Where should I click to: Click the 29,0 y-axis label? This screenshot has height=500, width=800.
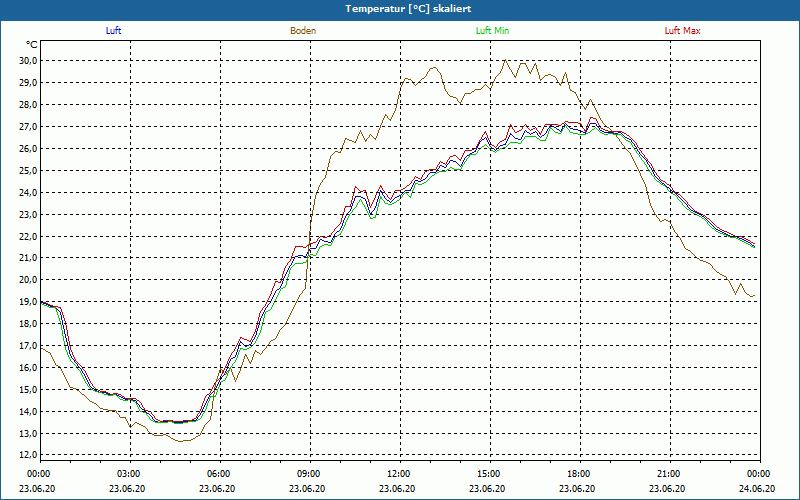click(29, 83)
